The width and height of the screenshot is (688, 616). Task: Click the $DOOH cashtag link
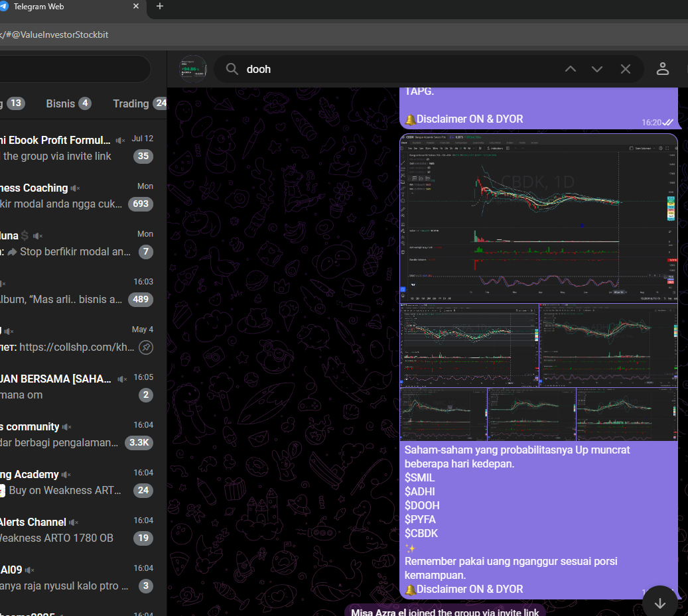(x=422, y=505)
